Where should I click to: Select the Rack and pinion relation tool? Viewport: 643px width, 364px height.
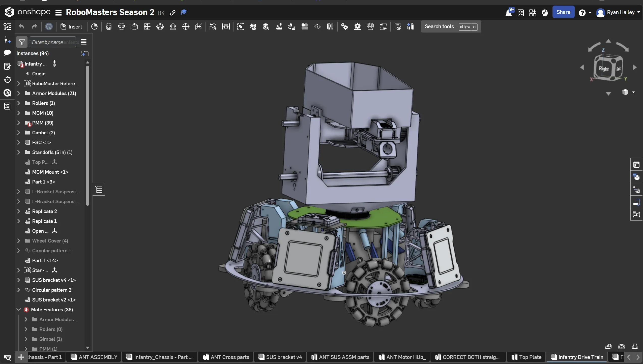point(358,26)
